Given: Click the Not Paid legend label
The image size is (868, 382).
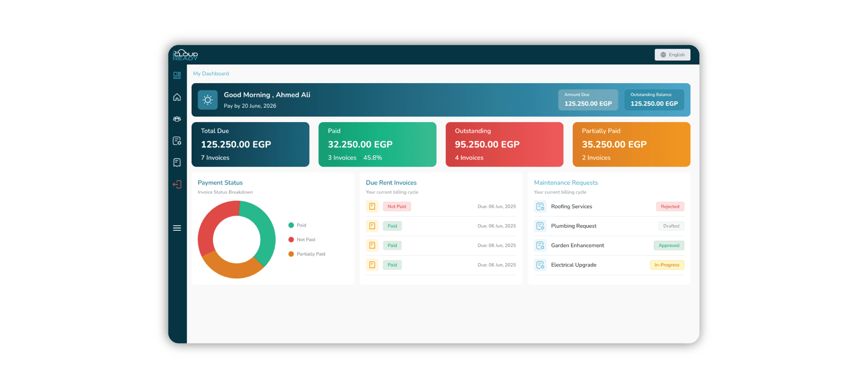Looking at the screenshot, I should click(x=306, y=240).
